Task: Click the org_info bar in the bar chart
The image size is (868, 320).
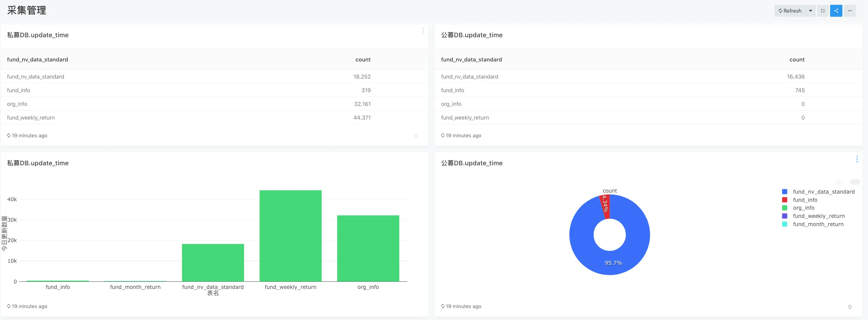Action: pos(368,248)
